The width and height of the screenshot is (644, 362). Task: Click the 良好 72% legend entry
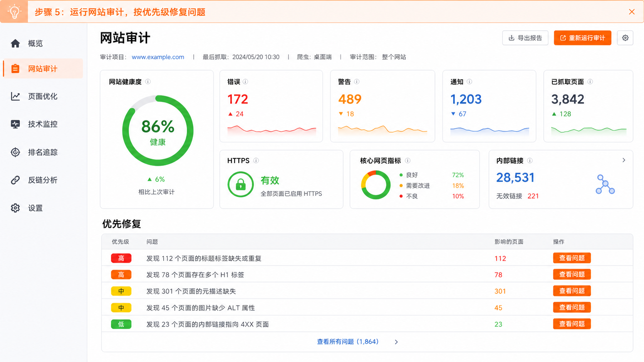pyautogui.click(x=431, y=175)
